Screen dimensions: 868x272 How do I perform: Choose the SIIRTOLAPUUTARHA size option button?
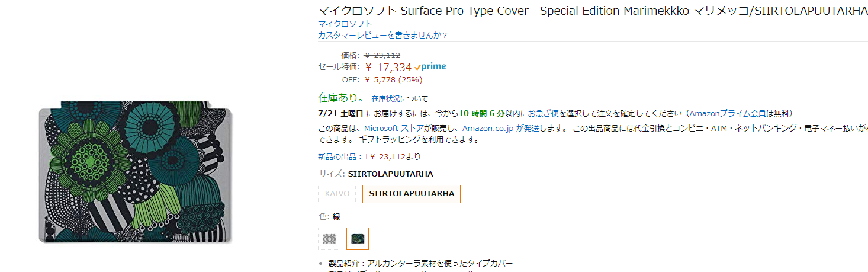pos(412,194)
